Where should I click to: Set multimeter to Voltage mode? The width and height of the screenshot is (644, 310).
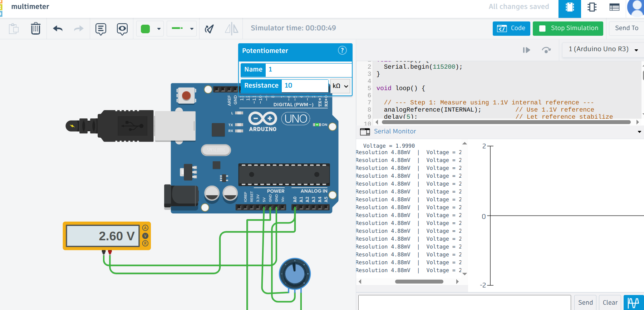click(x=145, y=236)
